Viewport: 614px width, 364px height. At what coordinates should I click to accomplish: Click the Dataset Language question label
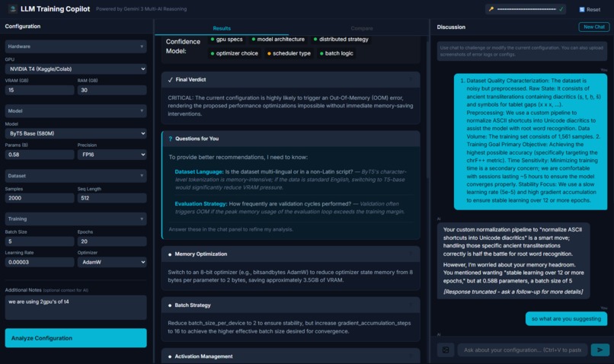pyautogui.click(x=199, y=172)
